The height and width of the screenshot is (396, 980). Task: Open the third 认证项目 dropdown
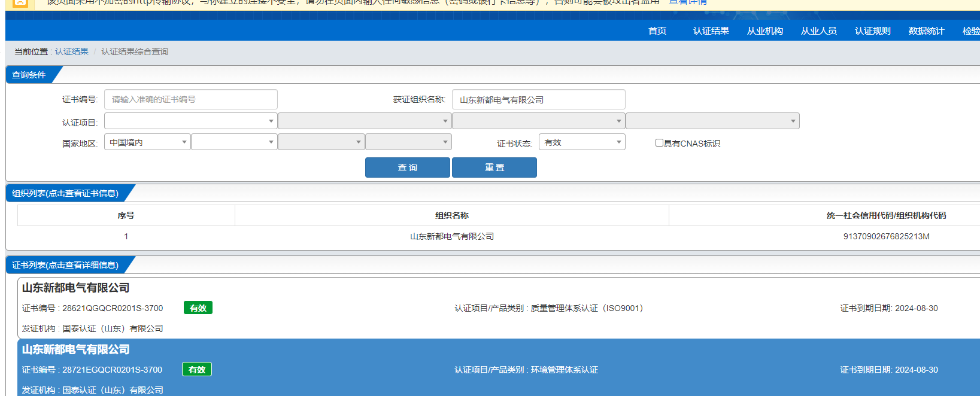click(x=539, y=121)
